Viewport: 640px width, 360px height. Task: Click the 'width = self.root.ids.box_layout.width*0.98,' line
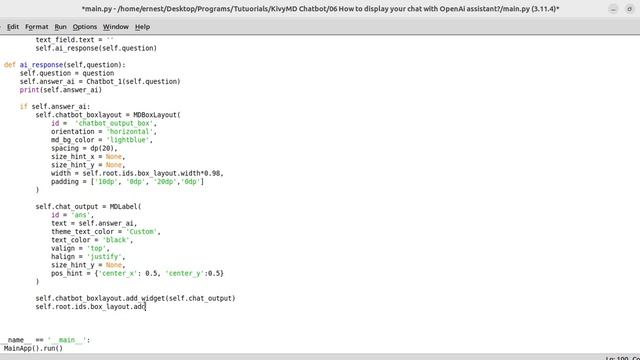pyautogui.click(x=137, y=173)
